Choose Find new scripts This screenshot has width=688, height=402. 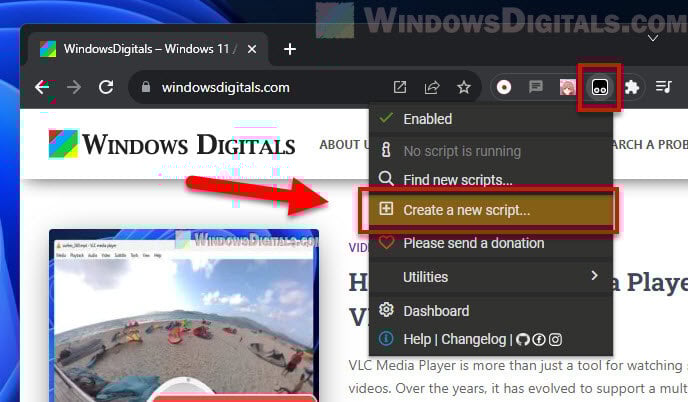457,180
